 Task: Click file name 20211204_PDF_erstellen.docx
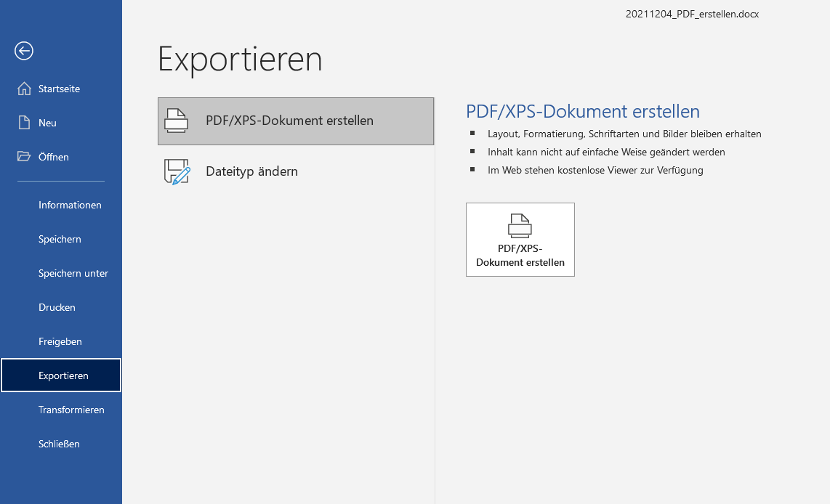pyautogui.click(x=692, y=15)
